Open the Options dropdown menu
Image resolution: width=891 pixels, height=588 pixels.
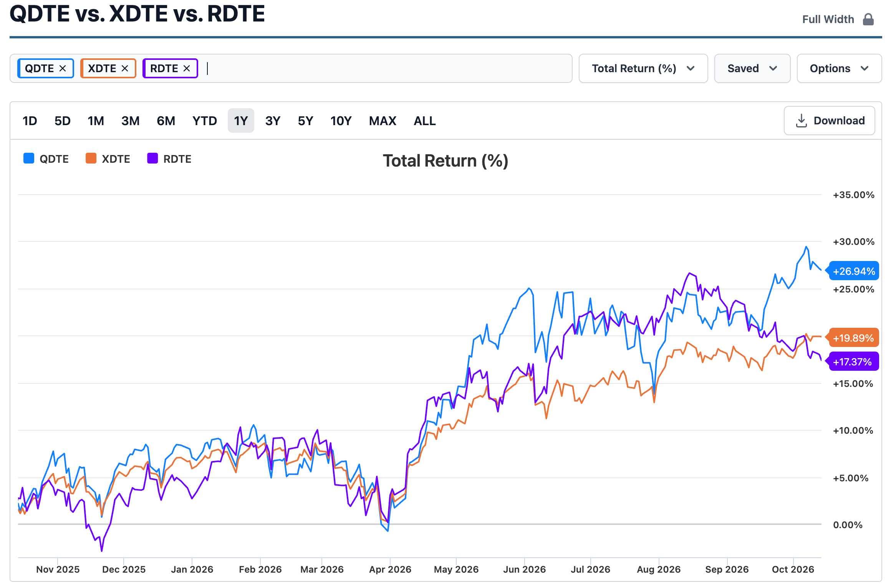click(x=839, y=68)
